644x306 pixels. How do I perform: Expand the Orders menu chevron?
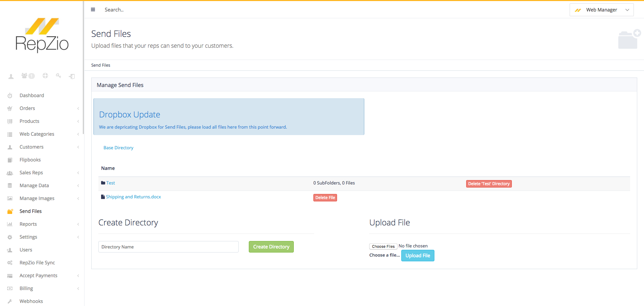(78, 109)
